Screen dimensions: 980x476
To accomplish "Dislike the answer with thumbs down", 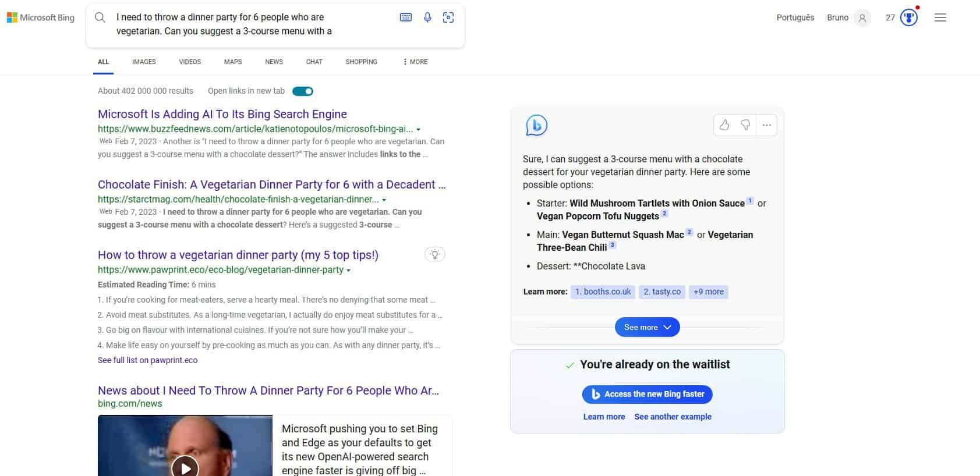I will tap(745, 125).
